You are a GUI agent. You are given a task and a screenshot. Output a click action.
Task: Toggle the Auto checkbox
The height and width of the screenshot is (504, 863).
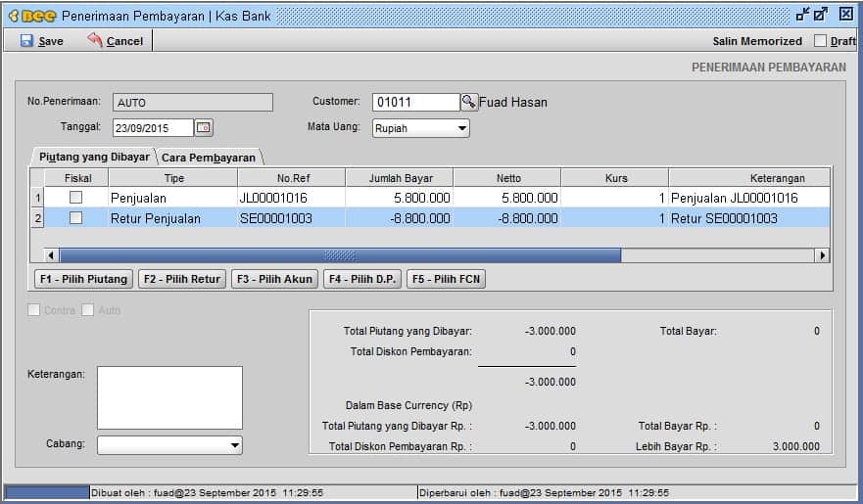click(x=87, y=310)
